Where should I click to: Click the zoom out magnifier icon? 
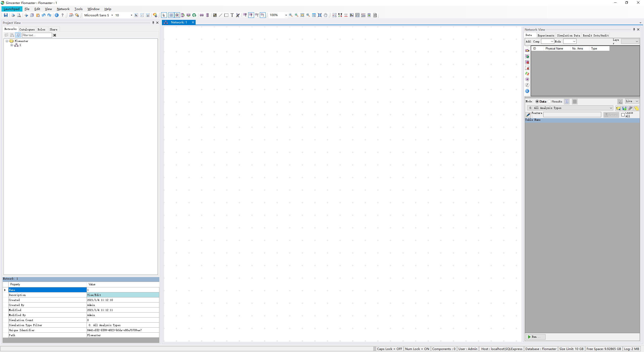point(291,15)
